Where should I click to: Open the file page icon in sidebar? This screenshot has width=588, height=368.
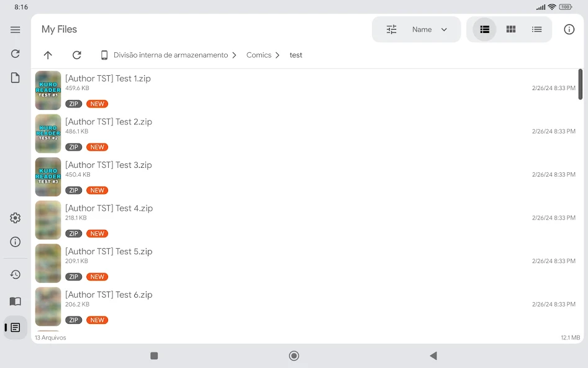point(15,77)
